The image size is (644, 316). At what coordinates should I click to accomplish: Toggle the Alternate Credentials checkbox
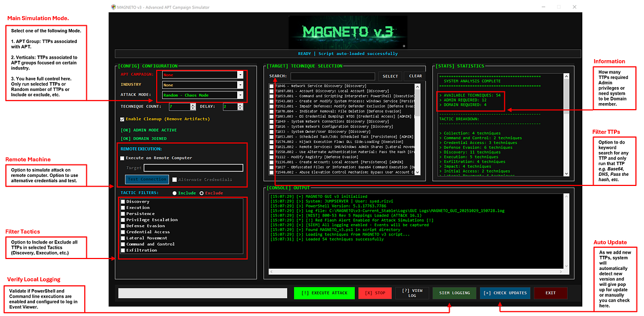click(174, 179)
